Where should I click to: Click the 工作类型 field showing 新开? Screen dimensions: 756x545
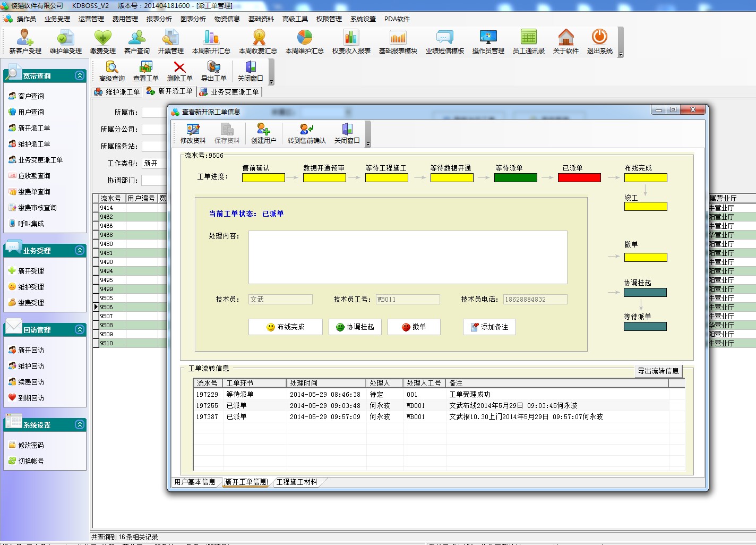(x=154, y=163)
